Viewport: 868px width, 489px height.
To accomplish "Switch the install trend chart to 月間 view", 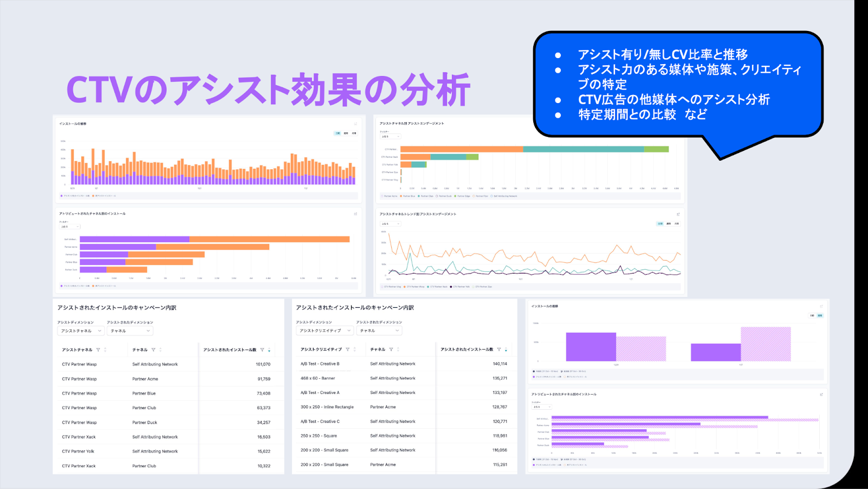I will point(353,133).
